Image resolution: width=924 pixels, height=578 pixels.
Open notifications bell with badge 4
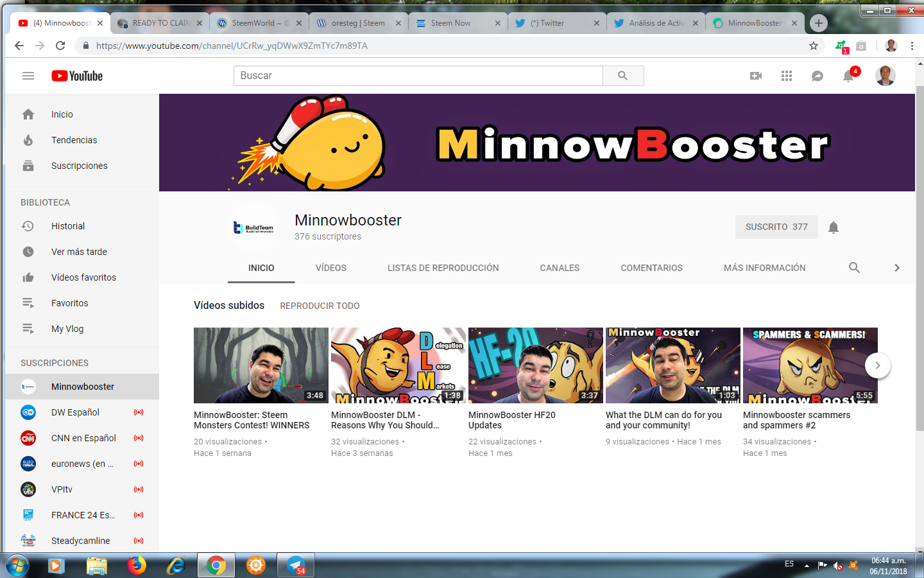pos(848,76)
